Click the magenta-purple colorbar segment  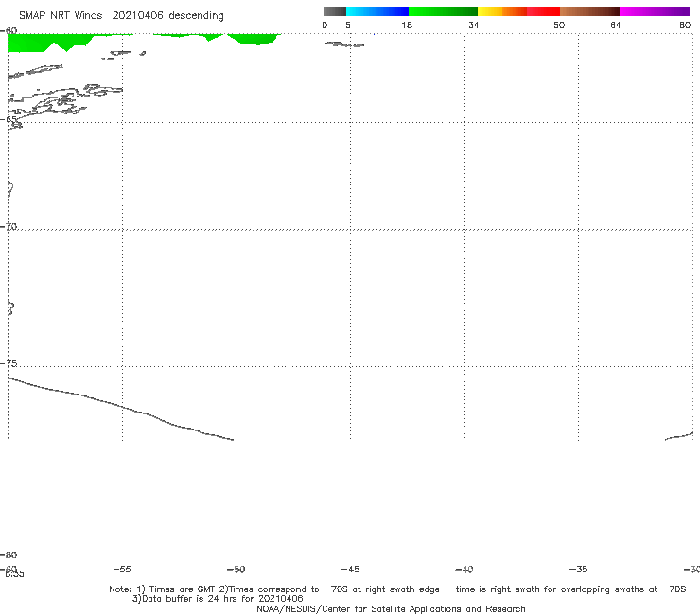(x=655, y=11)
